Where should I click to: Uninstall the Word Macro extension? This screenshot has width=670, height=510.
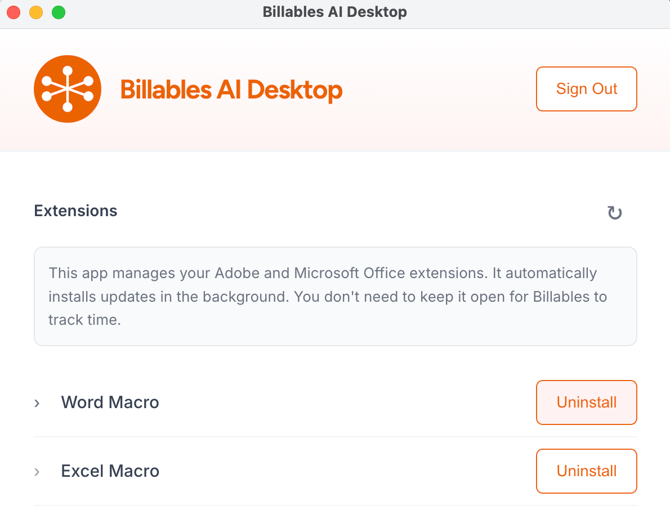586,402
